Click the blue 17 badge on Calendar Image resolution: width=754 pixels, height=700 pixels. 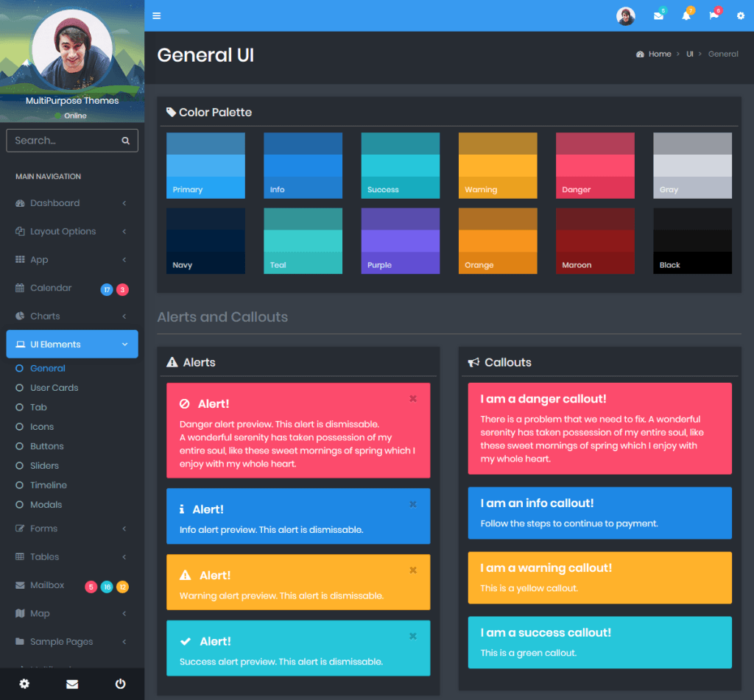(107, 289)
